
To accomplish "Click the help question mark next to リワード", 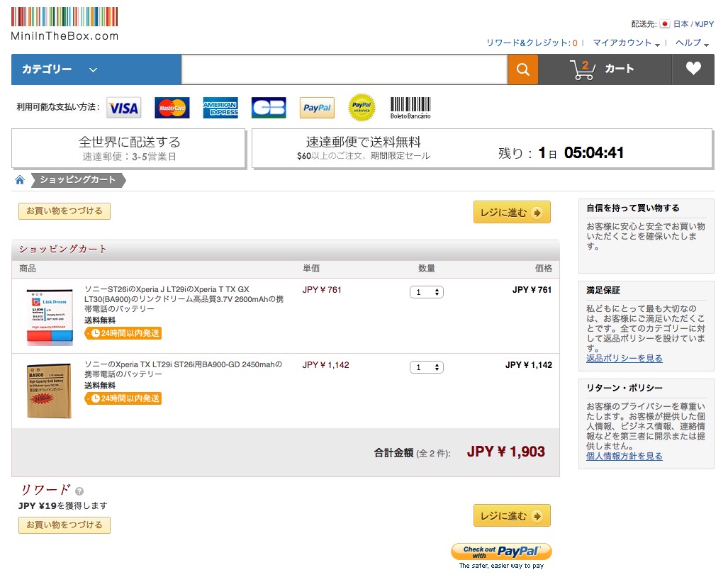I will point(79,491).
